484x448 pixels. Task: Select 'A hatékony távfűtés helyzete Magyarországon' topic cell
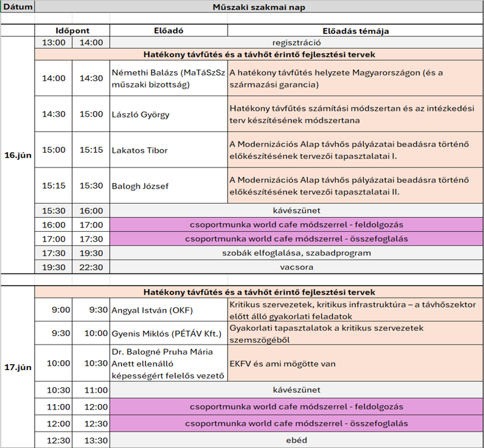[356, 78]
